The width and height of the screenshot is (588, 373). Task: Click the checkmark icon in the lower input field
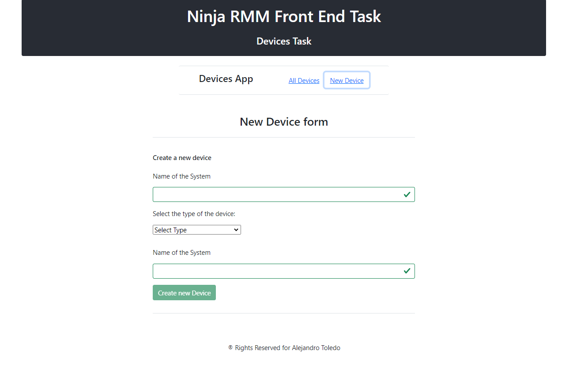pyautogui.click(x=407, y=271)
